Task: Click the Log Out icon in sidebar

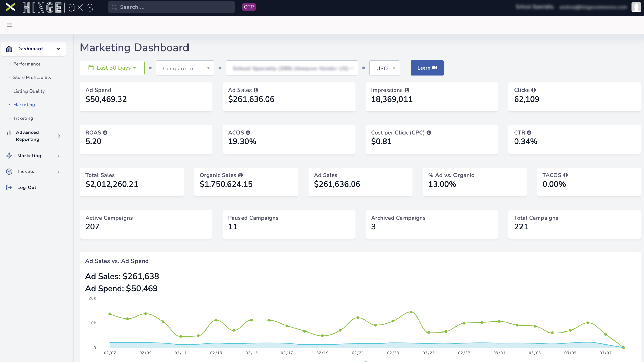Action: point(9,187)
